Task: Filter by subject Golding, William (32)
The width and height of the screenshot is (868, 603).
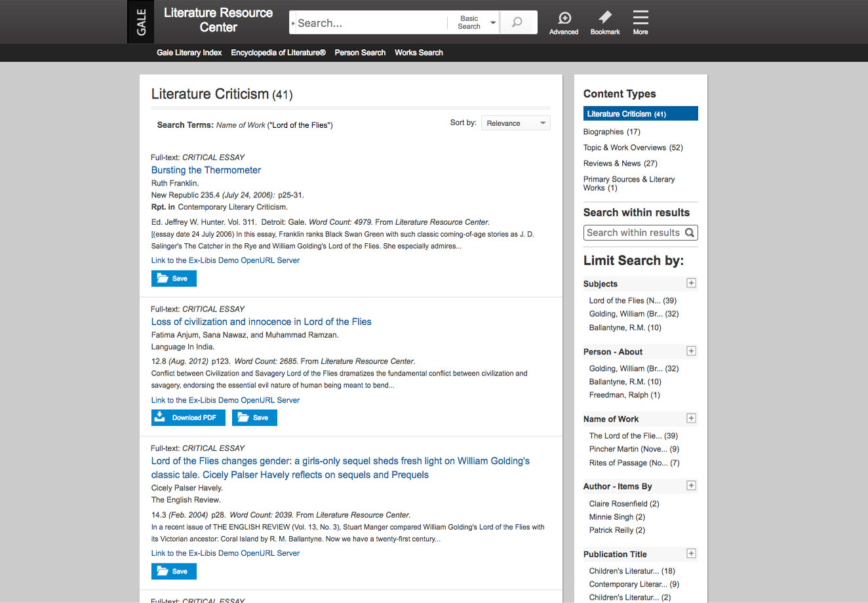Action: click(634, 314)
